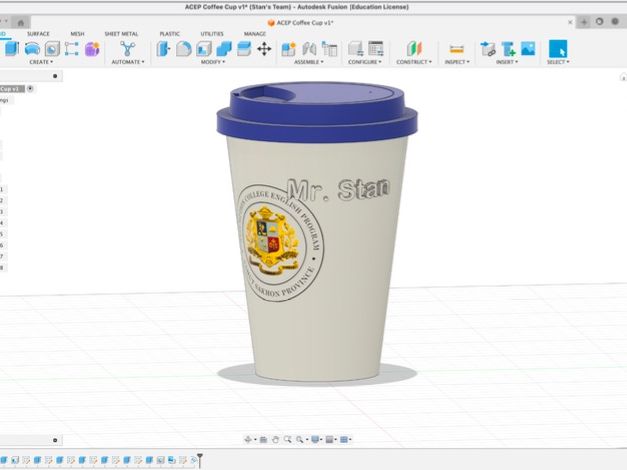Click the purple create icon beside the pattern tool
This screenshot has height=470, width=627.
click(x=92, y=49)
